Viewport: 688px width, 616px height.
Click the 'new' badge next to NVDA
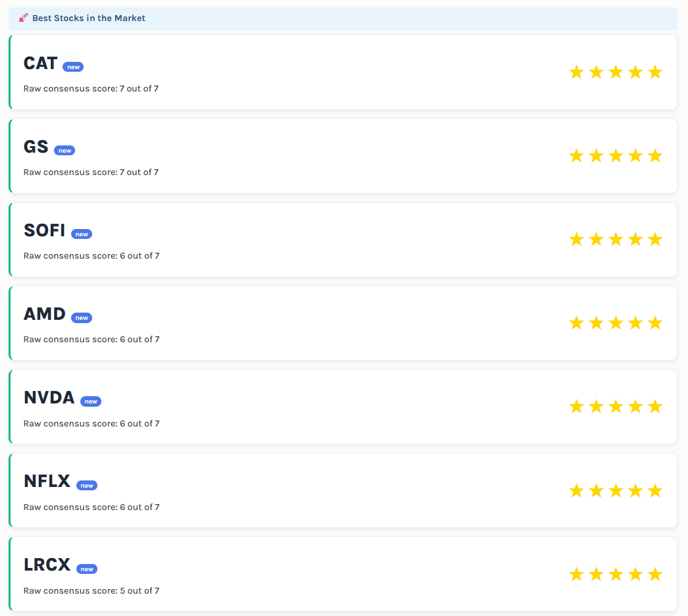[91, 401]
